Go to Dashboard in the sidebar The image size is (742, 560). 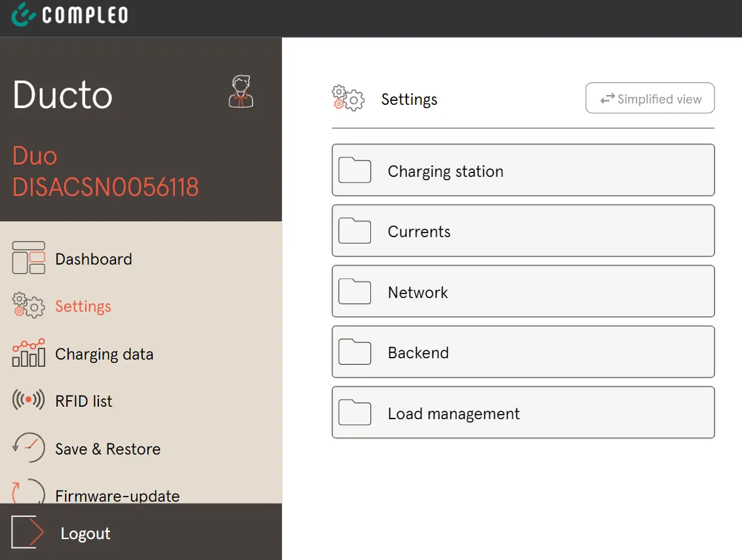94,259
